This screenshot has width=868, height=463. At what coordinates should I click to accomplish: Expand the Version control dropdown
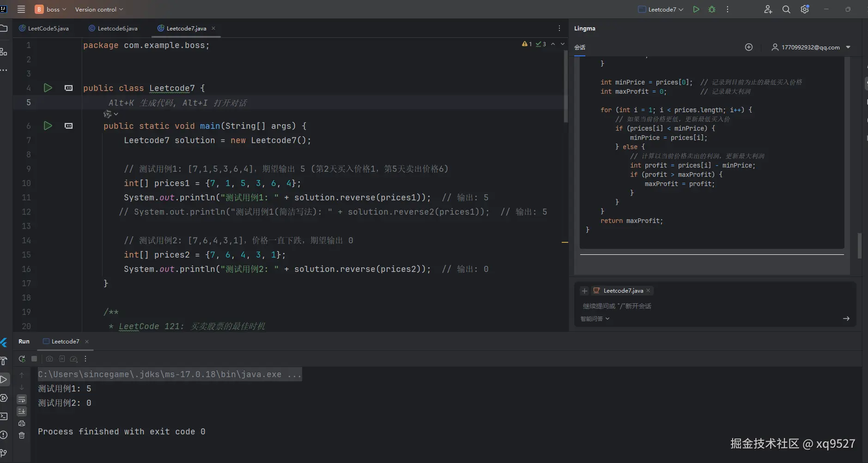(x=99, y=9)
